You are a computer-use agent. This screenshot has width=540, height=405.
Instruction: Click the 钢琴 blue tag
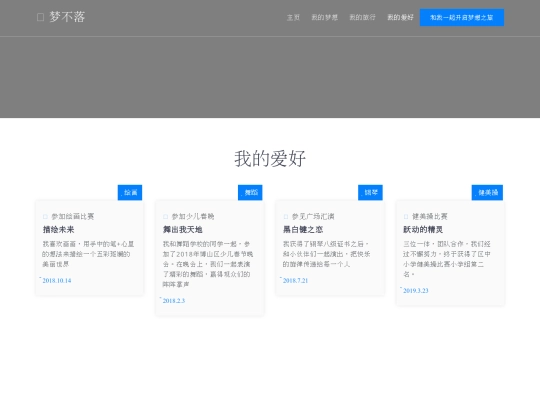370,193
